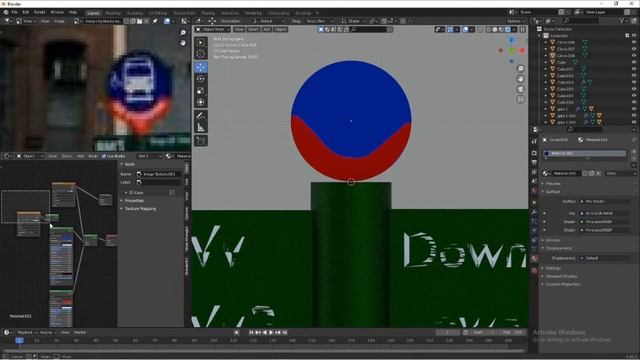This screenshot has height=360, width=640.
Task: Expand the Custom Properties panel
Action: 563,284
